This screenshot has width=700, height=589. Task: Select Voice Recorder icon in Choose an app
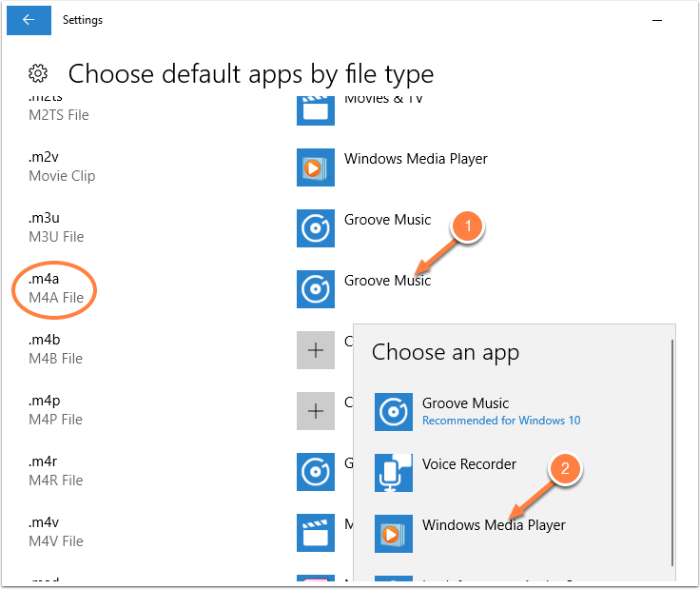click(394, 473)
